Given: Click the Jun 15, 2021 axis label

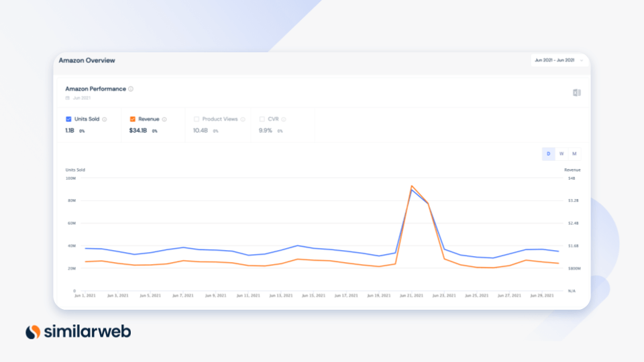Looking at the screenshot, I should tap(313, 296).
